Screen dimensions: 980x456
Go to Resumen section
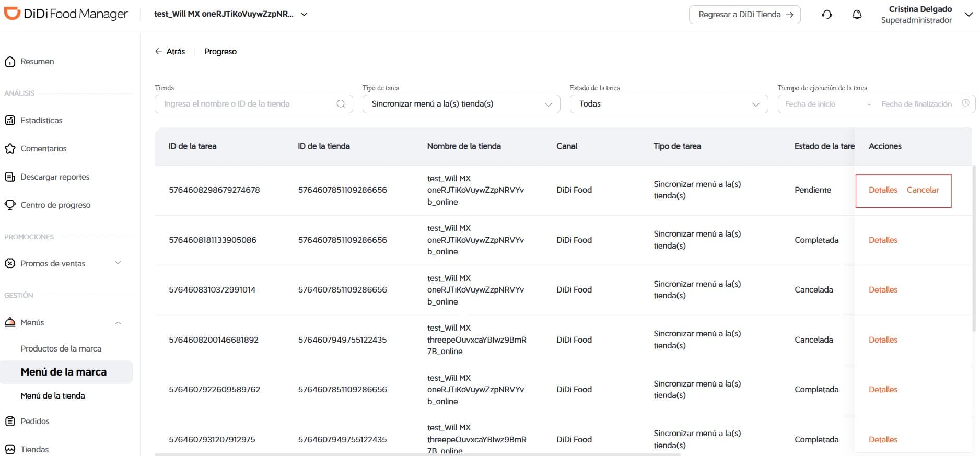[x=37, y=62]
